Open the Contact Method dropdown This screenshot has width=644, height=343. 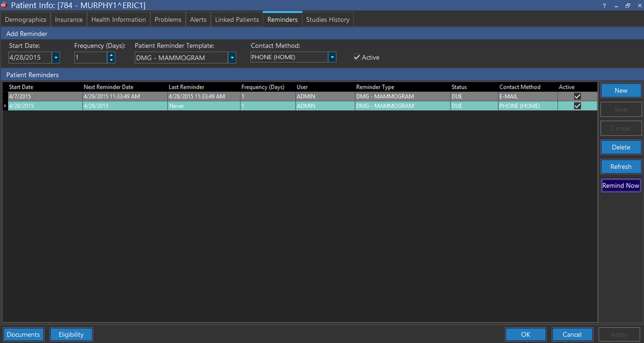[332, 57]
